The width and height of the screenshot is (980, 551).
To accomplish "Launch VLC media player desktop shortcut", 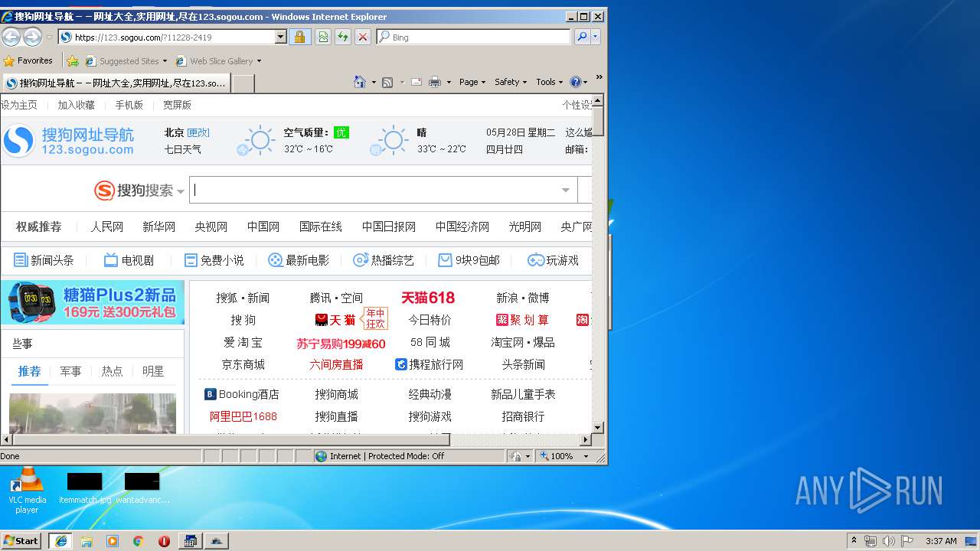I will [x=27, y=490].
